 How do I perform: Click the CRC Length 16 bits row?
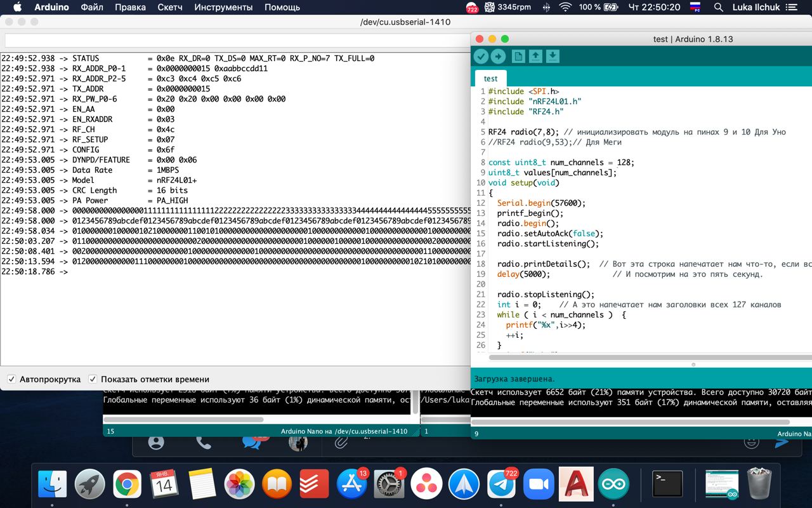(95, 190)
